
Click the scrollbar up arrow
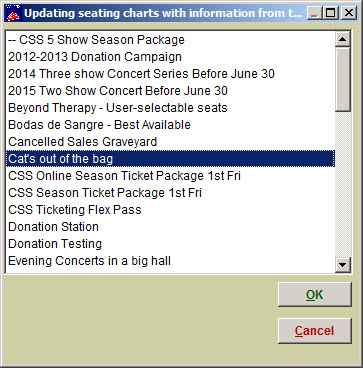pyautogui.click(x=343, y=40)
